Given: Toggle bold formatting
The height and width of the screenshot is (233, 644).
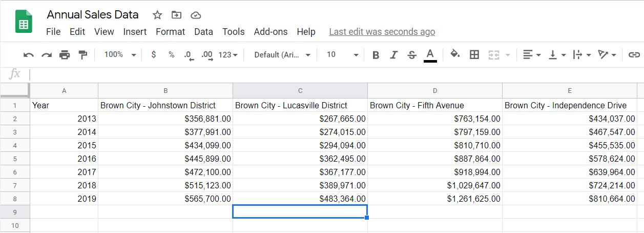Looking at the screenshot, I should [x=376, y=55].
